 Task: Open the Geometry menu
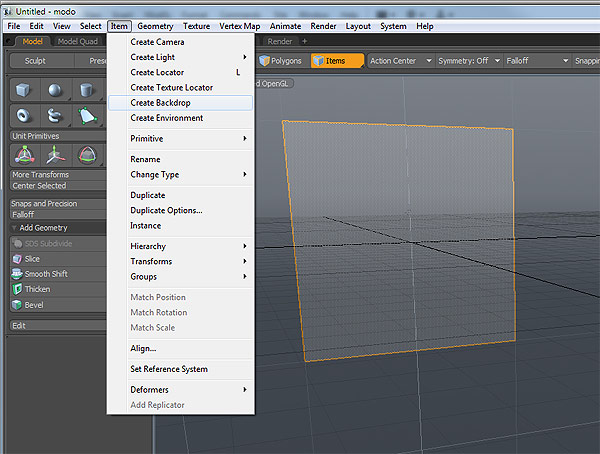pyautogui.click(x=155, y=25)
